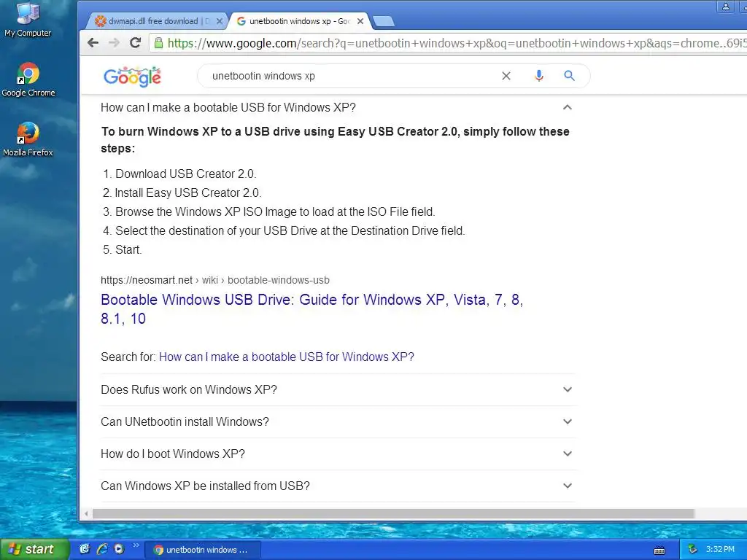
Task: Select the Google Chrome desktop shortcut
Action: click(x=28, y=79)
